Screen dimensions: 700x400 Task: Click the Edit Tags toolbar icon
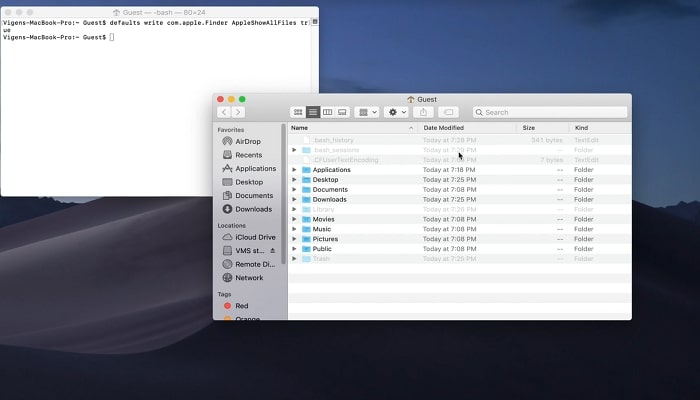(449, 112)
